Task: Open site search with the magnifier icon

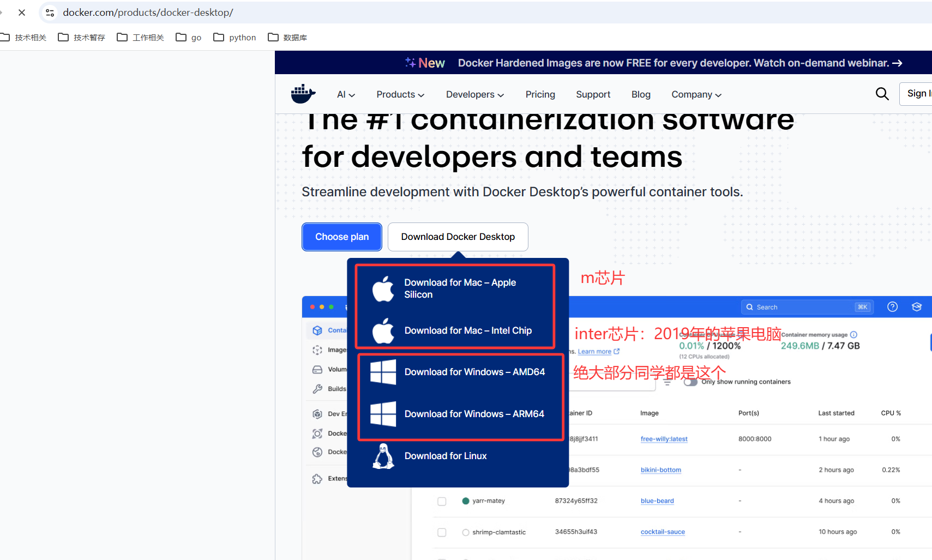Action: pyautogui.click(x=882, y=94)
